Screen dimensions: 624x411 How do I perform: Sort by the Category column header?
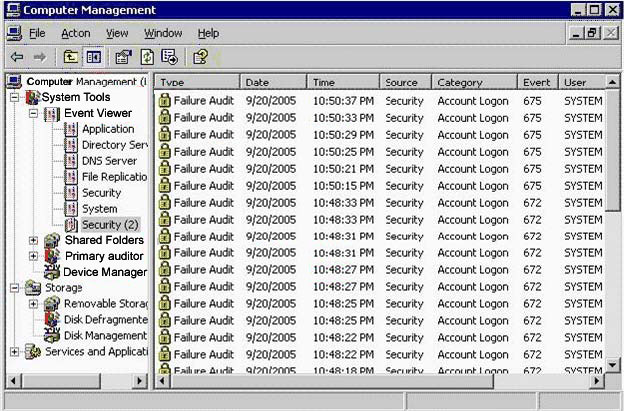474,82
